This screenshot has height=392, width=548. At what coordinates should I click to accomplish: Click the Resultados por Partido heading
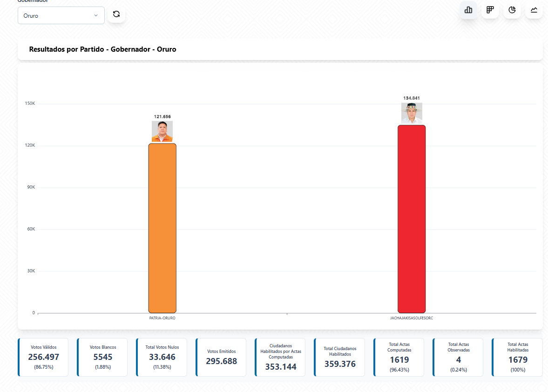pos(102,49)
